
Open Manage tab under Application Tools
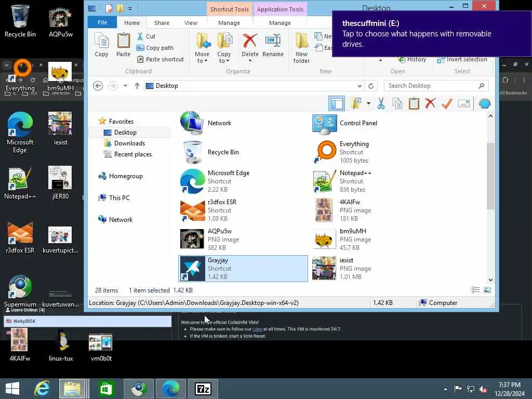pos(280,23)
